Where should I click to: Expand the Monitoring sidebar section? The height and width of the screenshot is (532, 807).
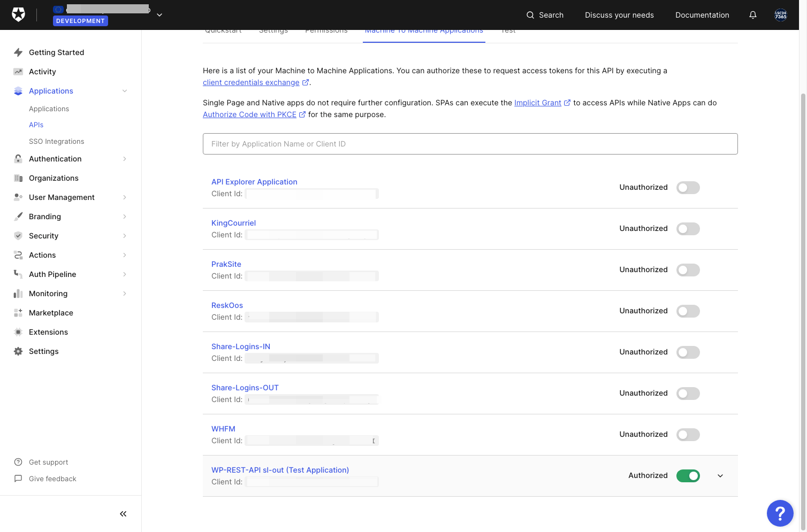(125, 294)
